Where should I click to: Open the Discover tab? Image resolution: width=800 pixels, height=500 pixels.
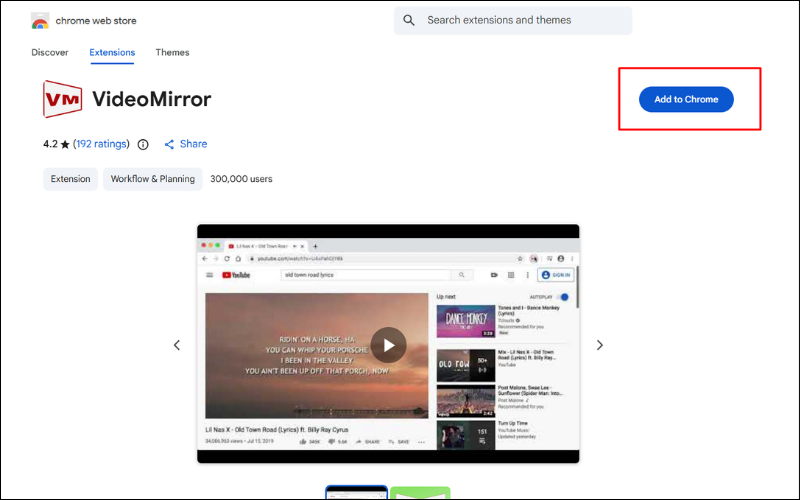pyautogui.click(x=49, y=52)
